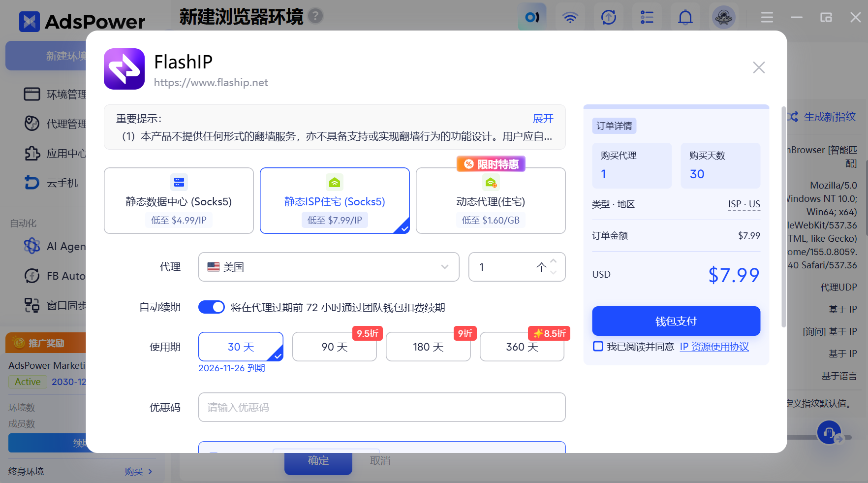Click the FlashIP logo icon
The image size is (868, 483).
[124, 69]
